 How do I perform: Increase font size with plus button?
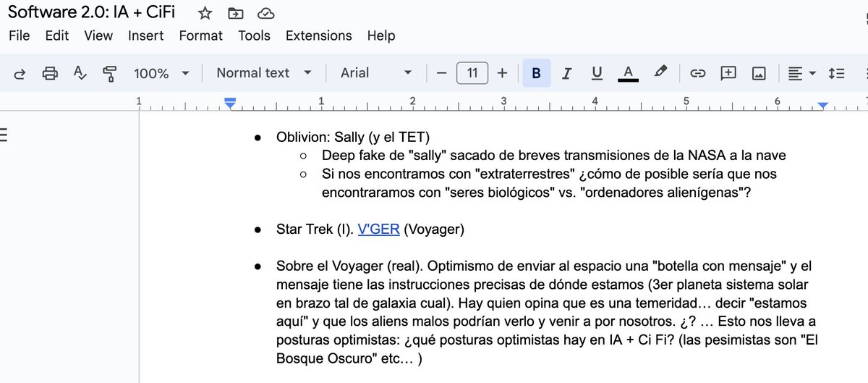(503, 73)
